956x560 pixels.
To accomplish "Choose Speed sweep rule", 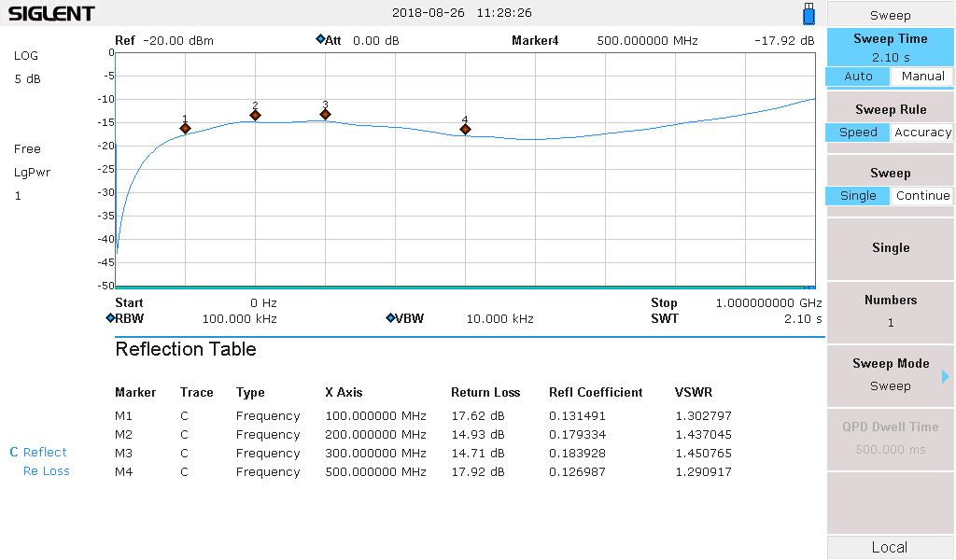I will tap(858, 133).
